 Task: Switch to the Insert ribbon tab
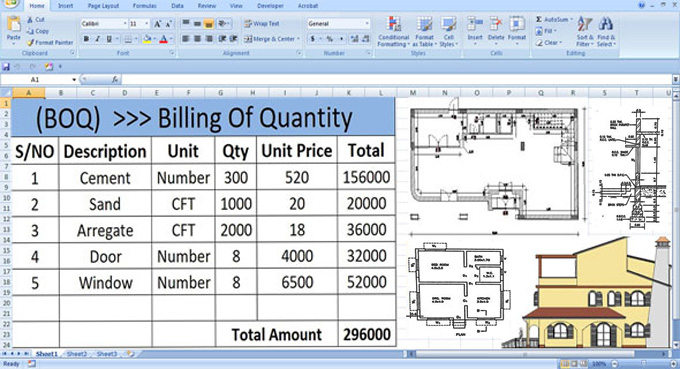65,6
